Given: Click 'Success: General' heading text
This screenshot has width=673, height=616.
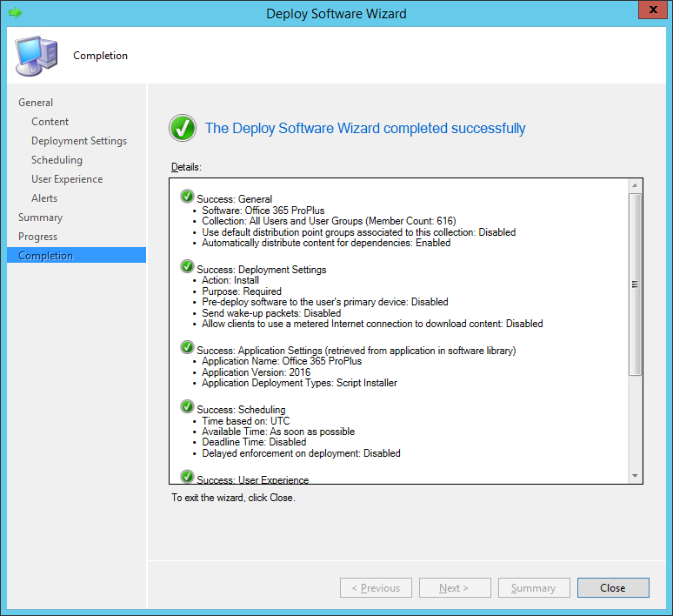Looking at the screenshot, I should click(x=235, y=199).
